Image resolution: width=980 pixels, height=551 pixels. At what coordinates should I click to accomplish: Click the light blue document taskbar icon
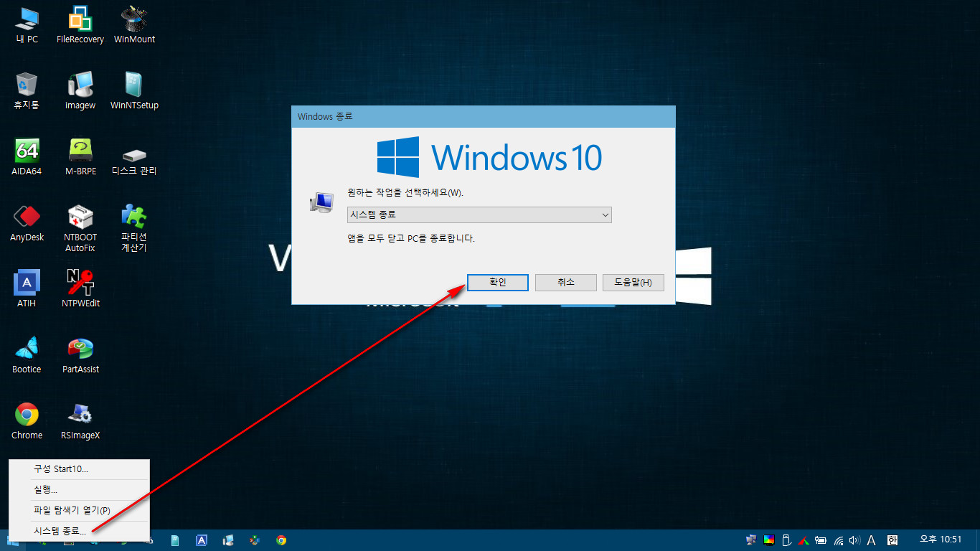[175, 540]
